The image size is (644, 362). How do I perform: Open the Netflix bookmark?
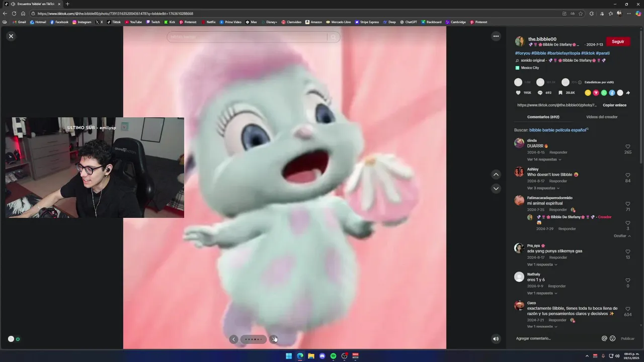point(208,22)
